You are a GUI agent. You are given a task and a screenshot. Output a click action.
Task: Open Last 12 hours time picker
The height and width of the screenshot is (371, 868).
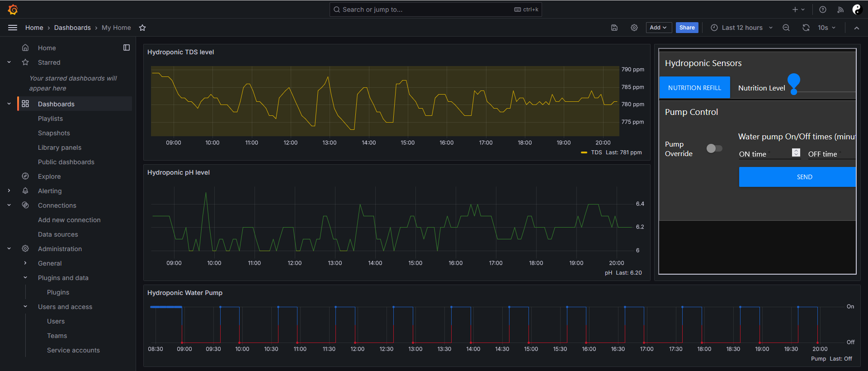pyautogui.click(x=741, y=28)
